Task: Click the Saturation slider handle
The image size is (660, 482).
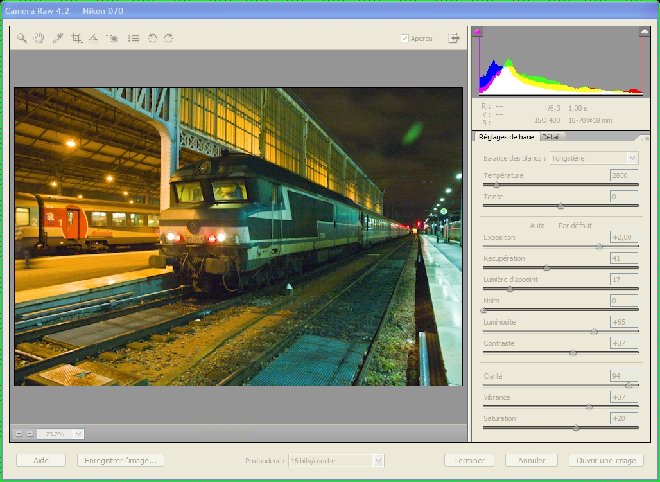Action: point(576,428)
